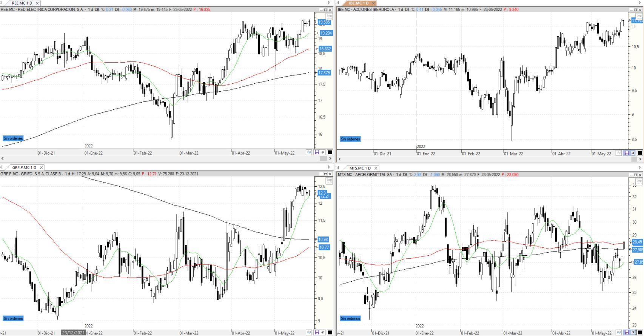Click the tab strip left arrow above IBE.MC chart

338,3
